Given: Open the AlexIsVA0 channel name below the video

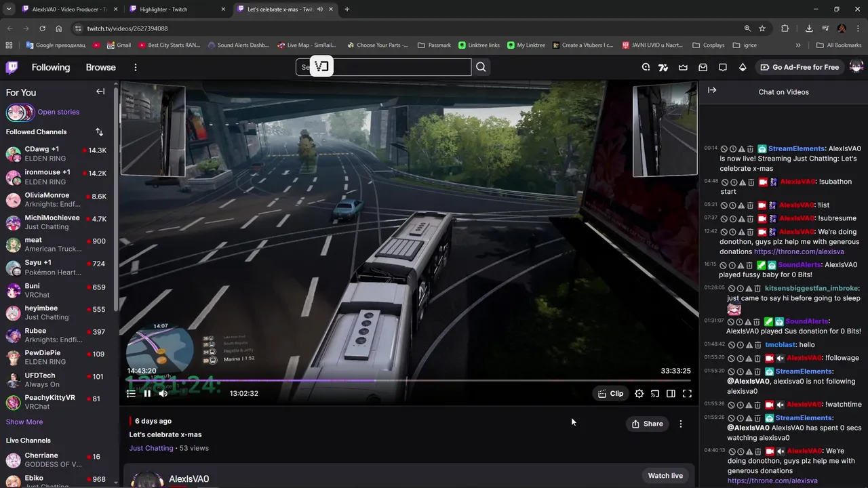Looking at the screenshot, I should tap(189, 479).
